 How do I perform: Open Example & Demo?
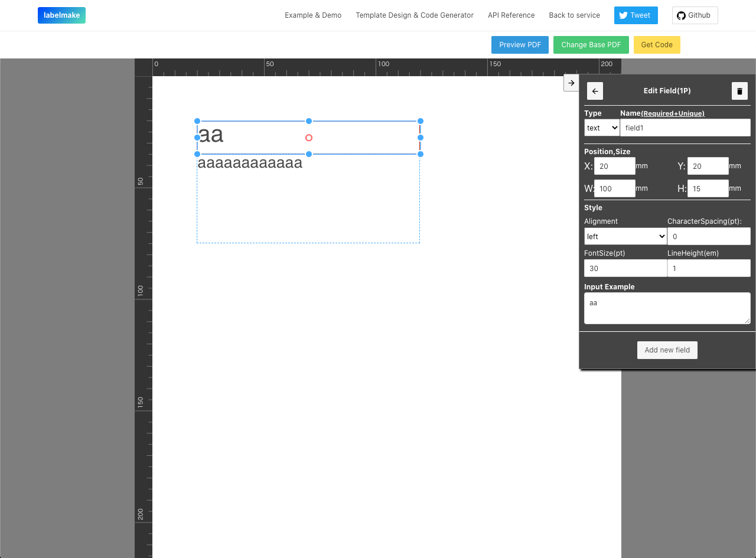tap(313, 15)
